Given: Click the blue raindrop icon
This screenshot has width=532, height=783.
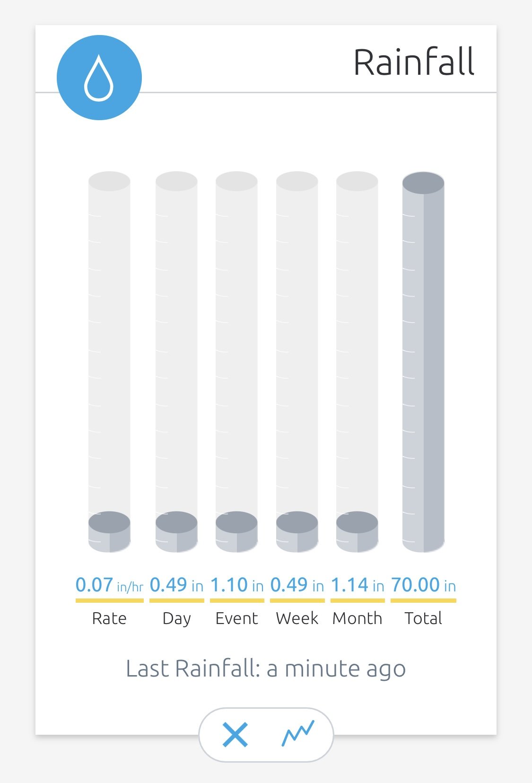Looking at the screenshot, I should point(99,78).
